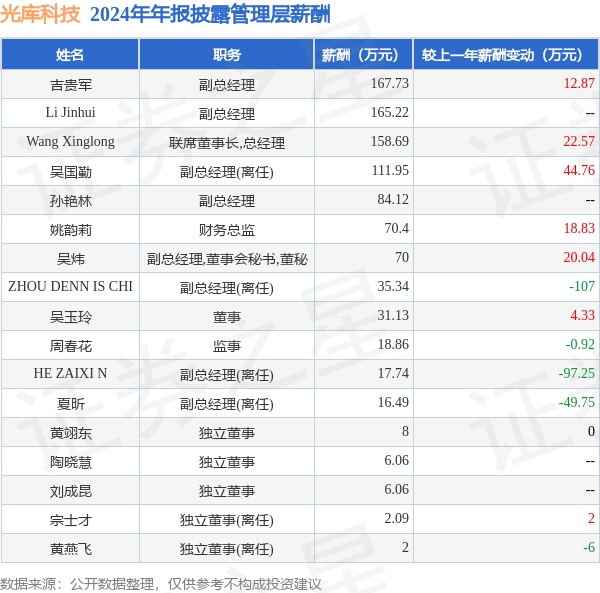600x593 pixels.
Task: Click the change value 44.76
Action: [579, 170]
